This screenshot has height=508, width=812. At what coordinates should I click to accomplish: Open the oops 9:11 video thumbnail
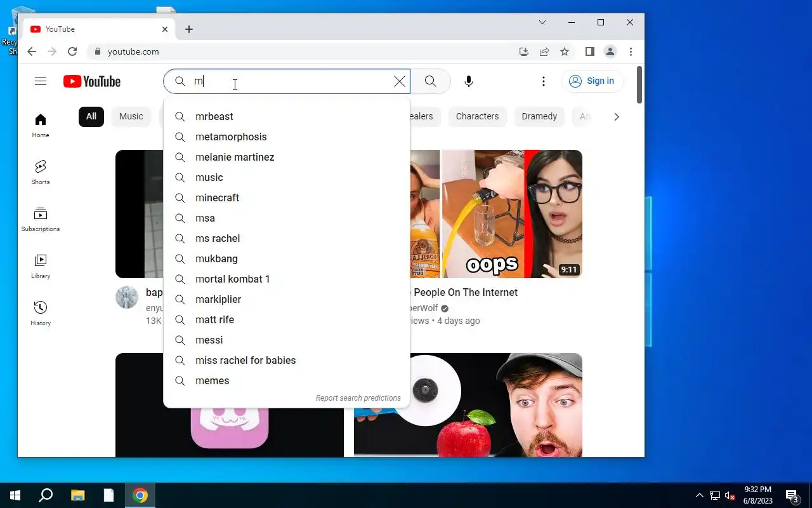(x=496, y=214)
